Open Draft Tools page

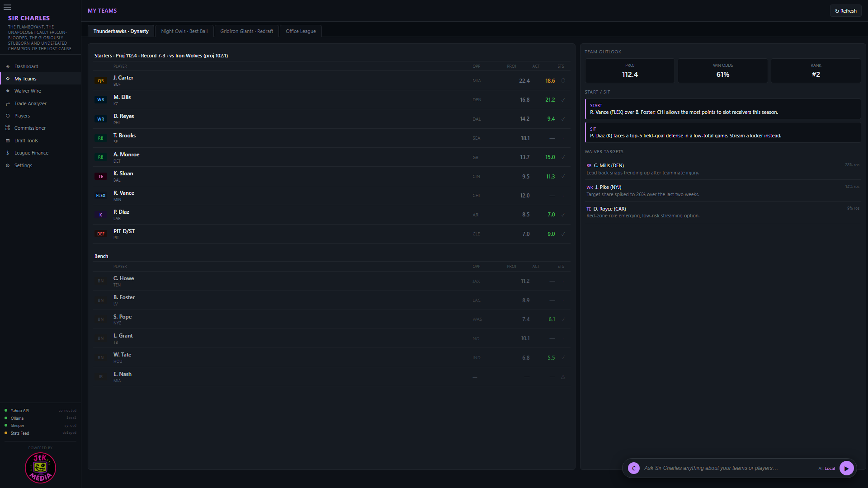point(40,141)
